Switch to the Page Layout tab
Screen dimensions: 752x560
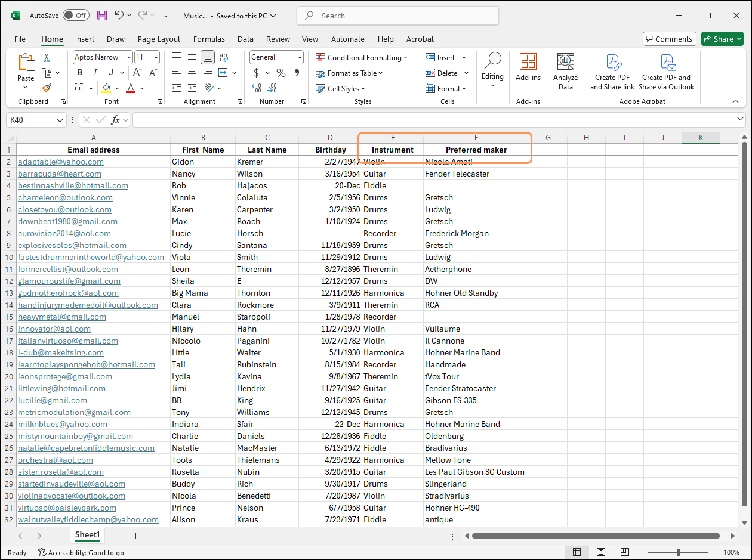click(159, 39)
